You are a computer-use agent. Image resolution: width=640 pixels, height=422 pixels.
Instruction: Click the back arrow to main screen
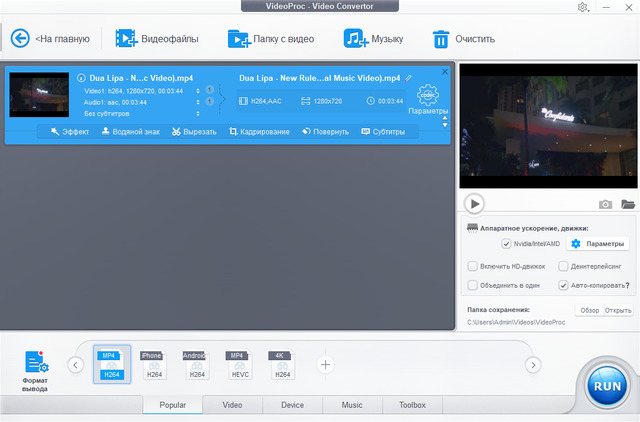(19, 39)
